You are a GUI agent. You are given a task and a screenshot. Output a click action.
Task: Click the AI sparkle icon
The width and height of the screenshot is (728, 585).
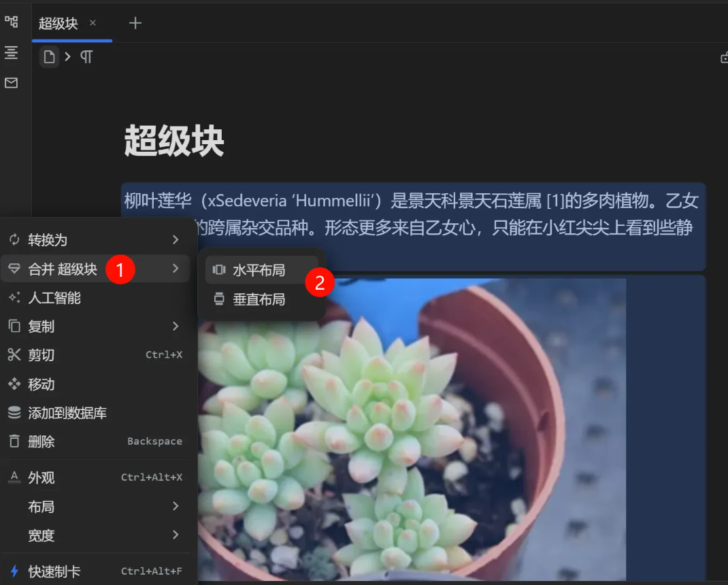tap(14, 298)
